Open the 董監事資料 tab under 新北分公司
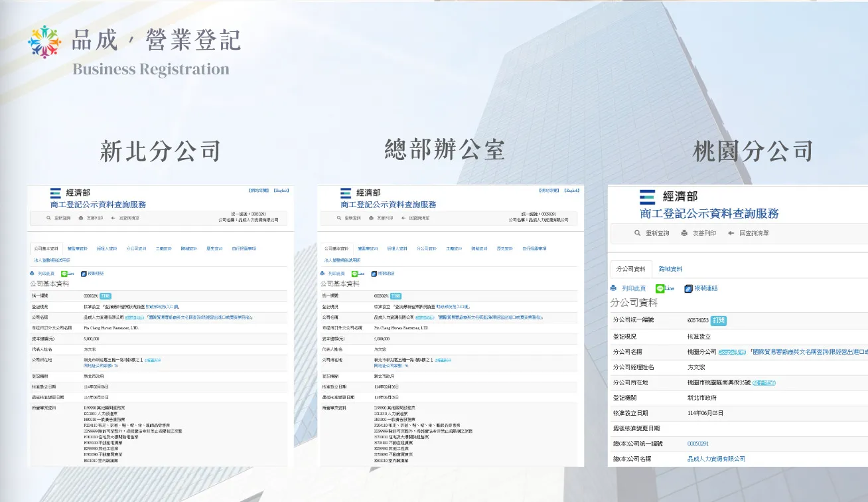868x502 pixels. click(78, 248)
